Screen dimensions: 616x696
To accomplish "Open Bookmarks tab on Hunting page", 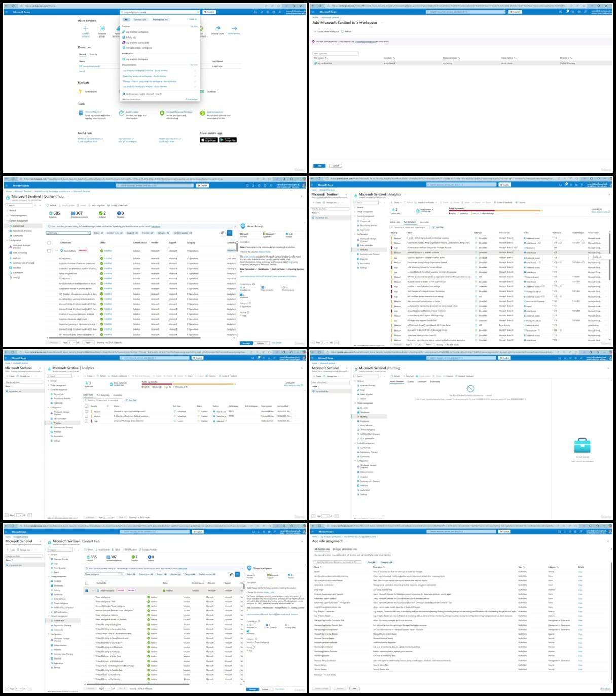I will pos(435,381).
